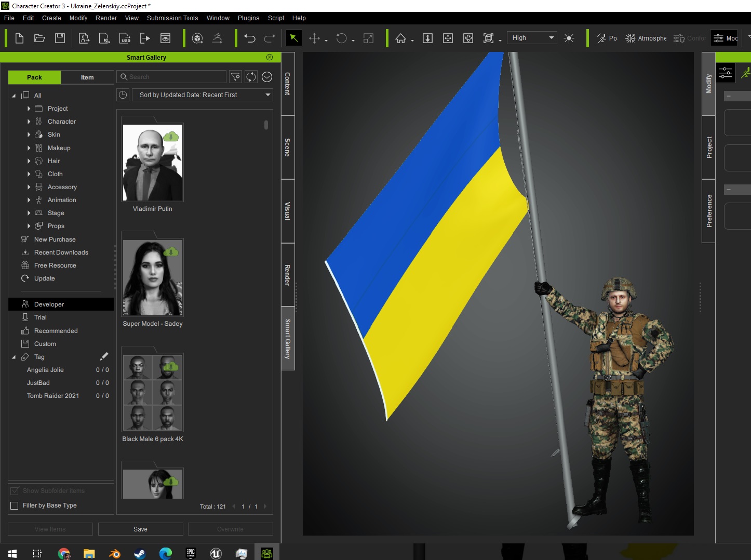Click the Save button in gallery
The image size is (751, 560).
[140, 529]
